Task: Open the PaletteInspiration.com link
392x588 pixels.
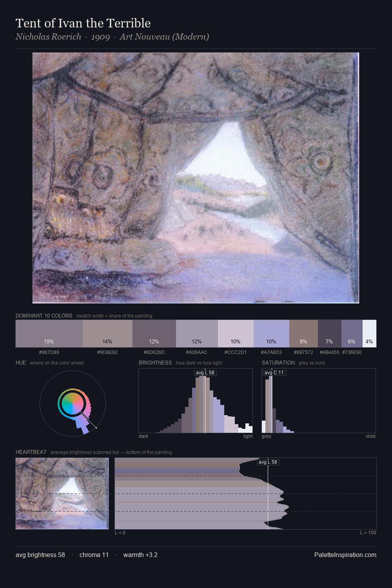Action: click(345, 555)
